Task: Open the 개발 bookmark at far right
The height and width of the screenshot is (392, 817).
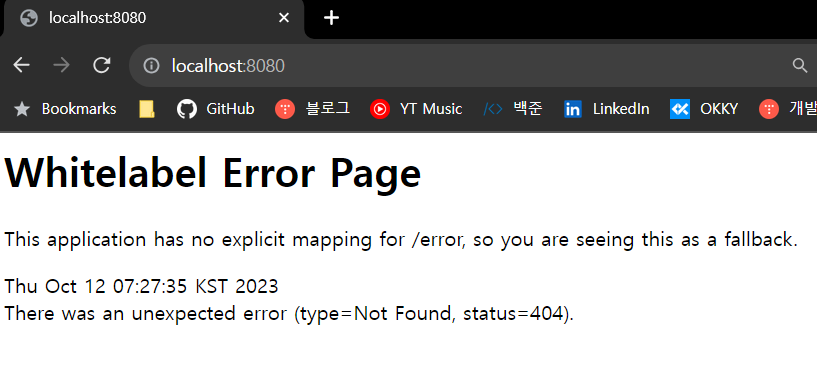Action: (x=788, y=109)
